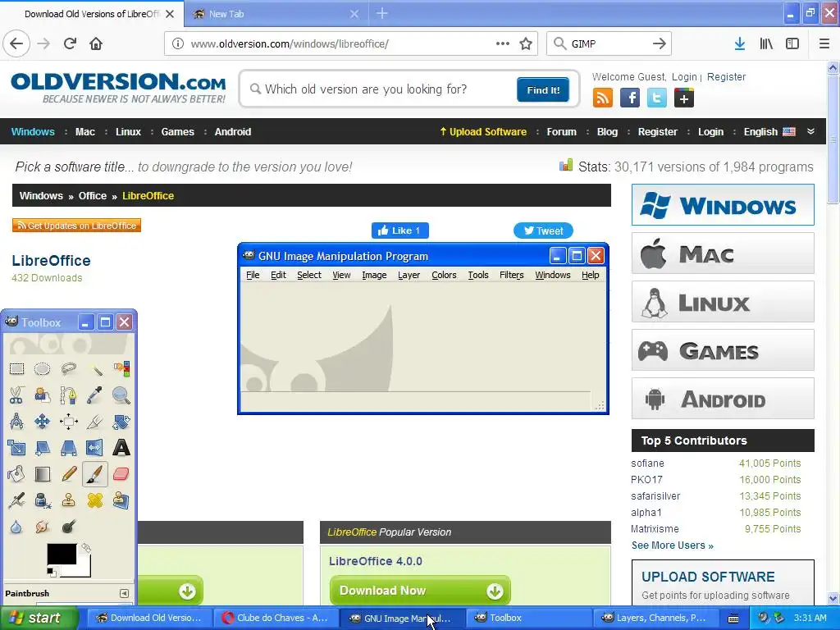The width and height of the screenshot is (840, 630).
Task: Click Download Now for LibreOffice 4.0.0
Action: point(420,591)
